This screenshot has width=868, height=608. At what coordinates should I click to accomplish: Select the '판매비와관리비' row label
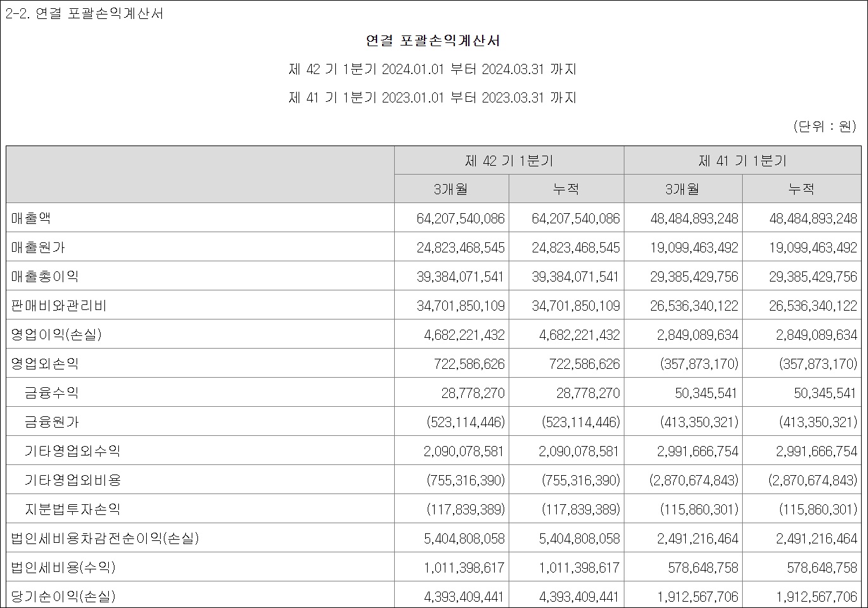click(59, 305)
